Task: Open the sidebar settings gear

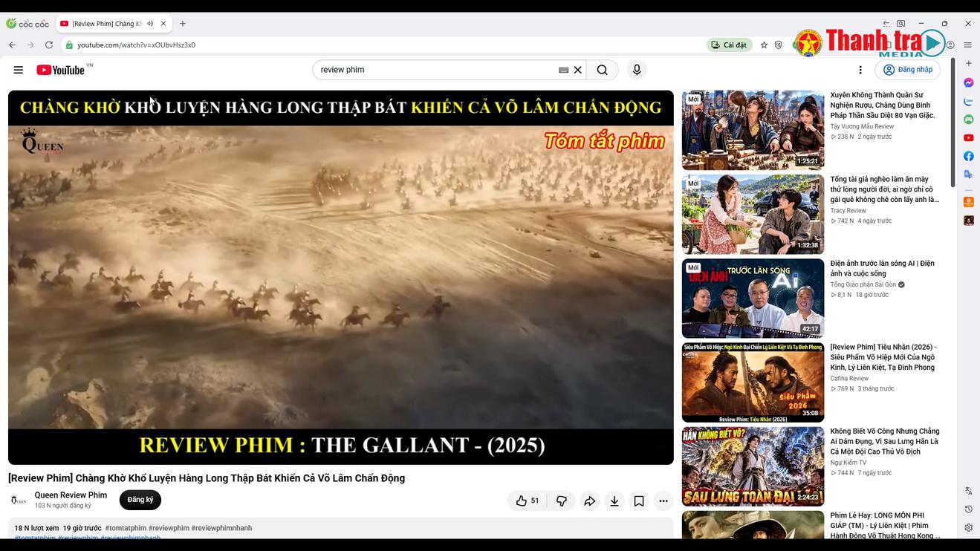Action: pos(969,528)
